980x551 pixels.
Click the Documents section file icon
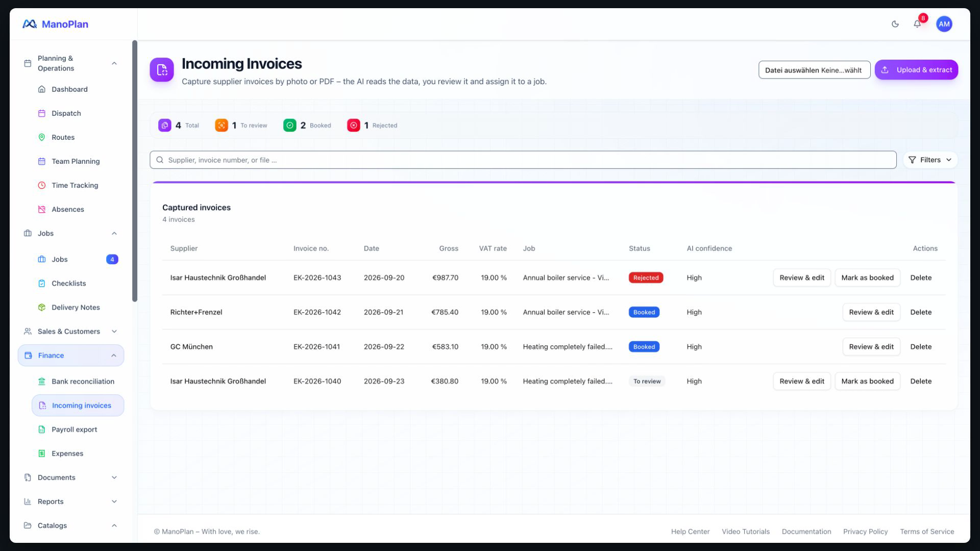click(x=28, y=478)
